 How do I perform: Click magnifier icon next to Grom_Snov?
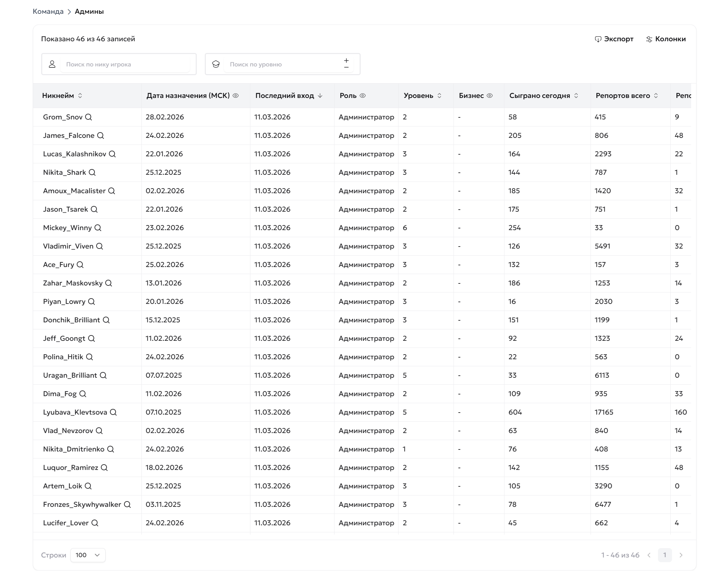pyautogui.click(x=89, y=117)
